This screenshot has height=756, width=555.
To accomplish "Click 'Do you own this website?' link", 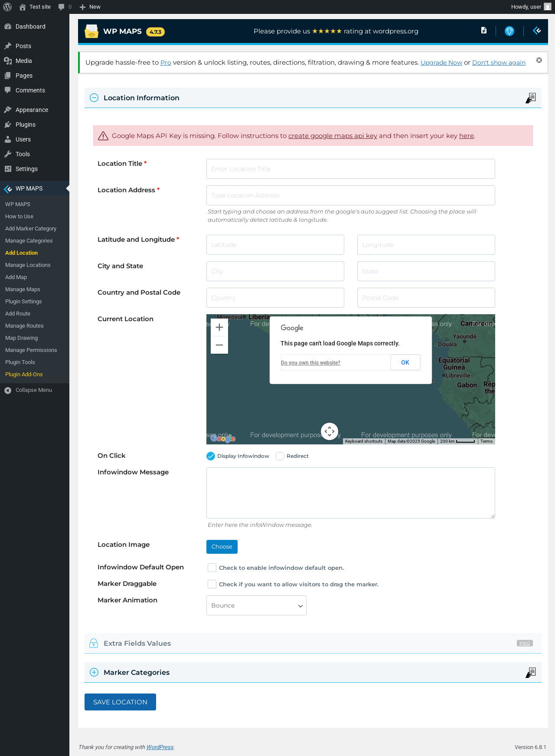I will tap(310, 363).
